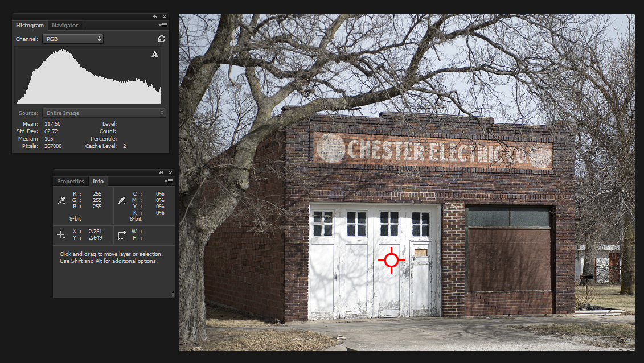Click the 'Level:' label
This screenshot has height=363, width=644.
coord(110,124)
